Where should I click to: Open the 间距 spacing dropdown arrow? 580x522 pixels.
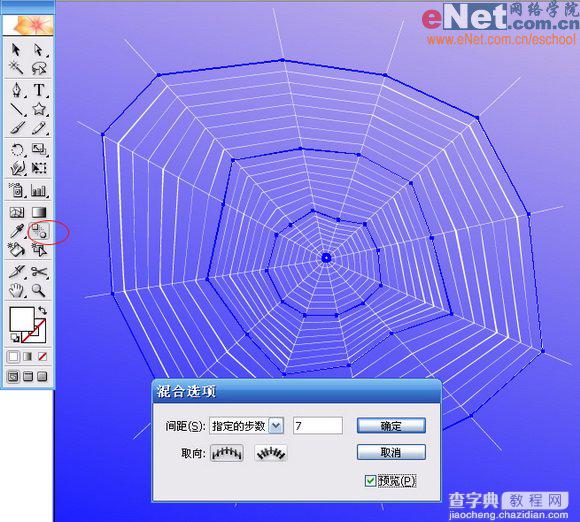[x=276, y=426]
